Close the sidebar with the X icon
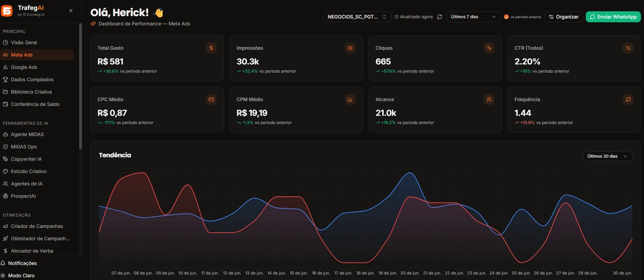644x280 pixels. pos(71,11)
